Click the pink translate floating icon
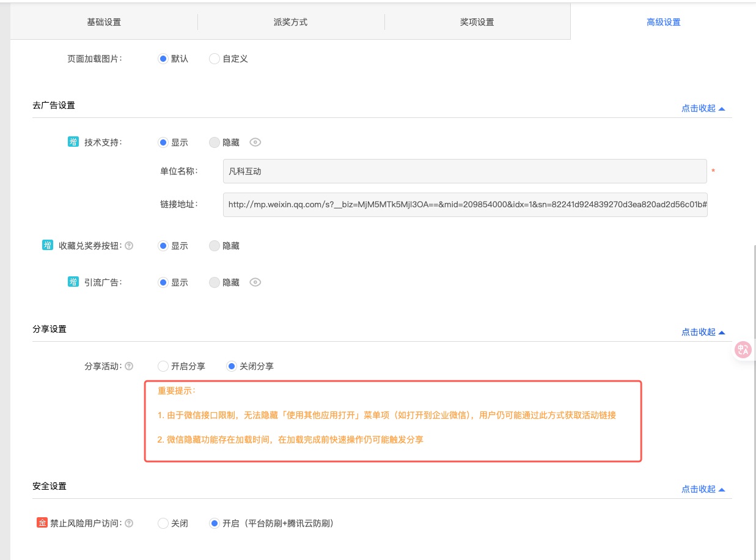The height and width of the screenshot is (560, 756). point(744,350)
